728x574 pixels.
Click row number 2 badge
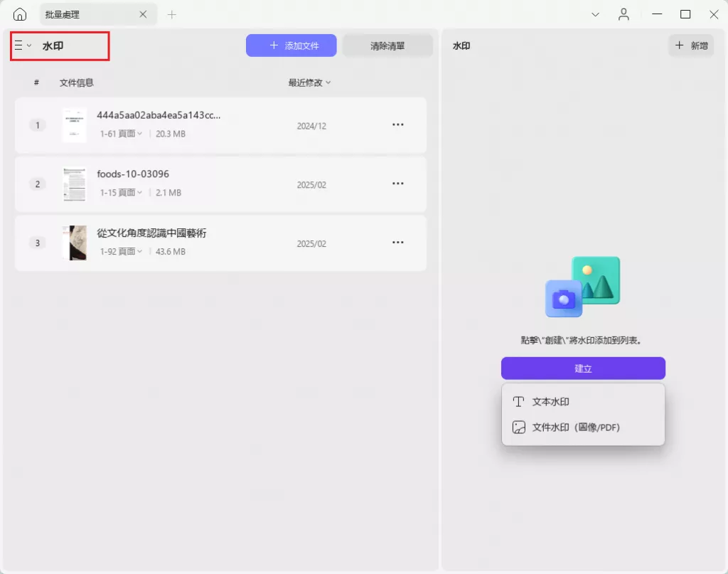38,184
